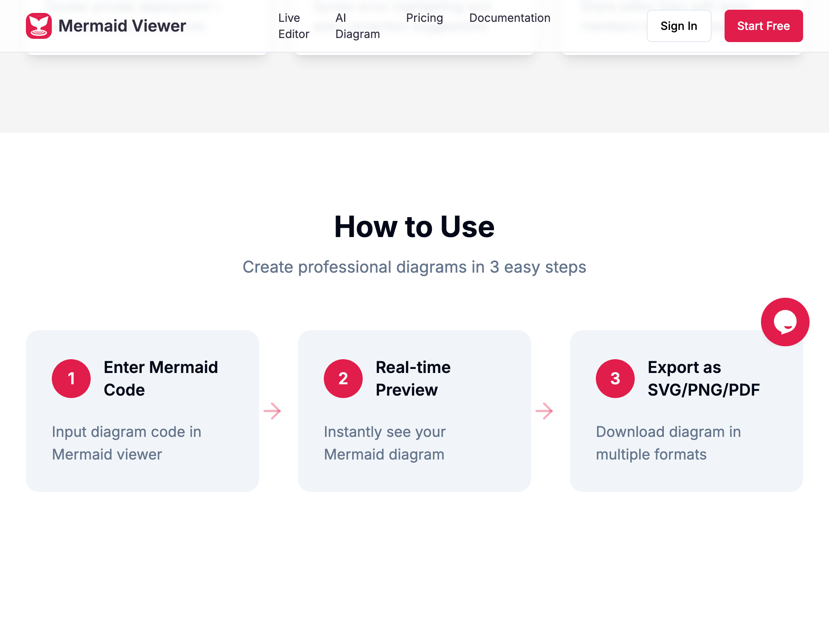Open the Pricing page
This screenshot has height=644, width=829.
tap(424, 18)
